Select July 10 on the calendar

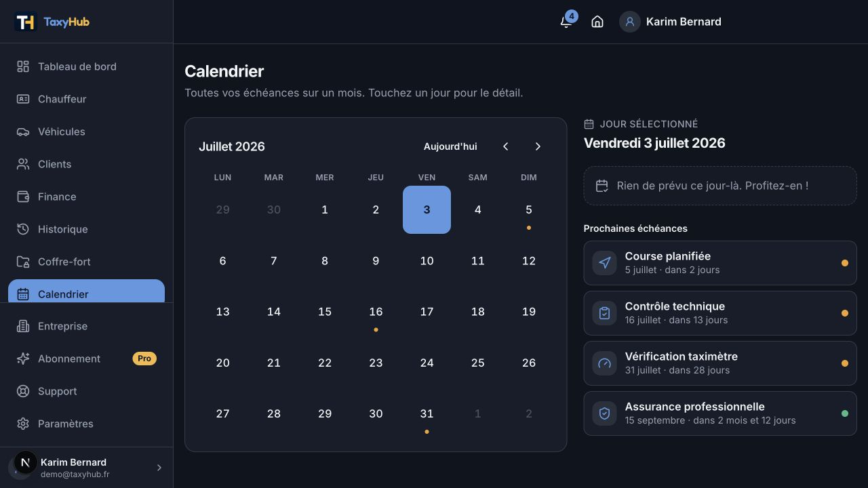[x=427, y=261]
